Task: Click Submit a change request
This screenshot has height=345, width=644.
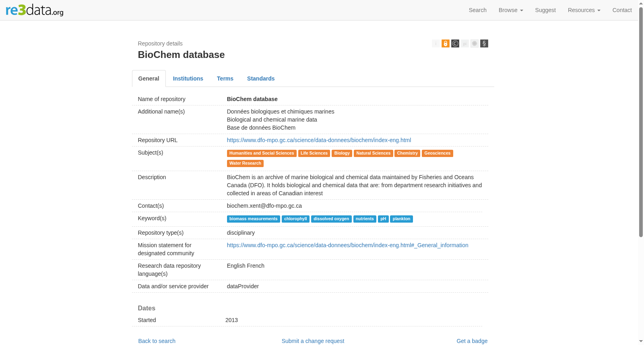Action: pyautogui.click(x=313, y=341)
